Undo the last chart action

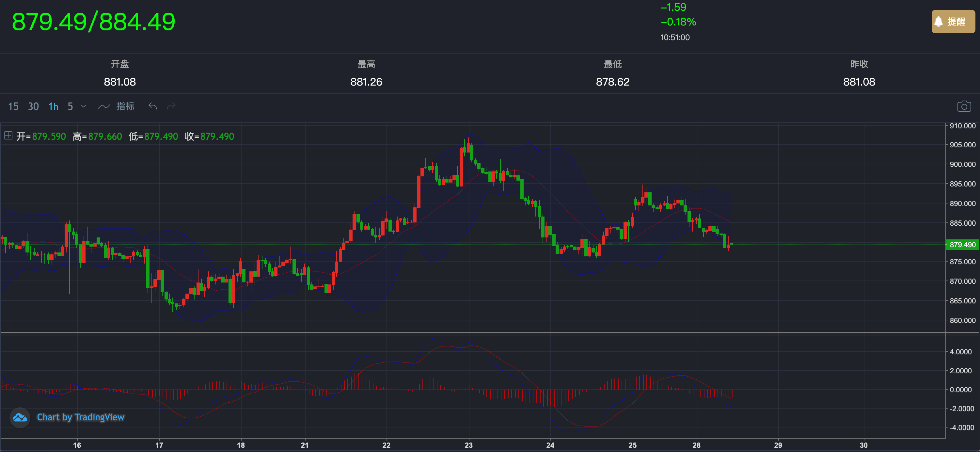(x=152, y=106)
